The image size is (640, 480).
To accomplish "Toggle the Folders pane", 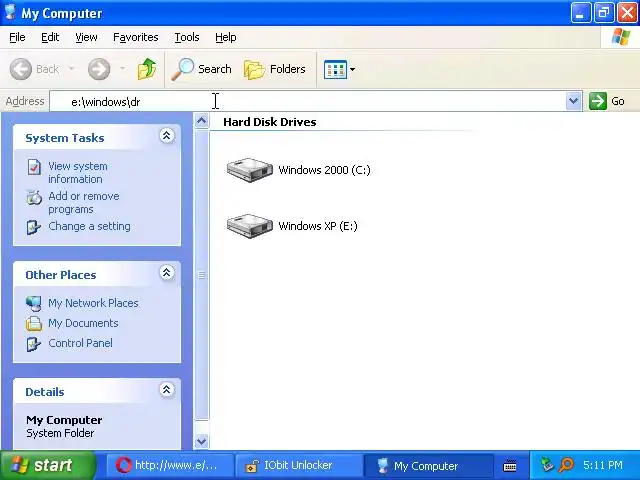I will pos(275,69).
